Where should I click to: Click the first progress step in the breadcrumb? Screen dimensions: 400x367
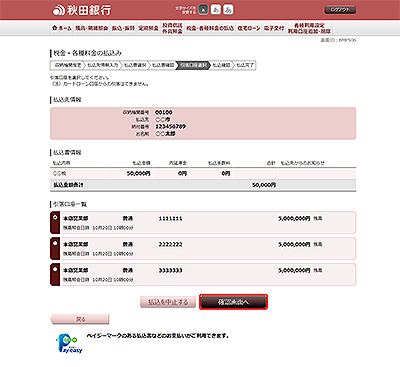pos(68,65)
